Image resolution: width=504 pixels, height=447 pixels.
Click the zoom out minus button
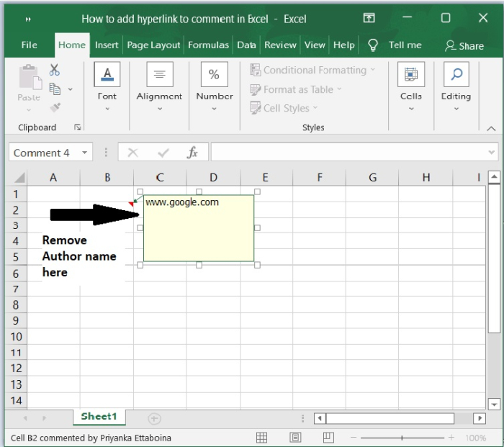354,438
